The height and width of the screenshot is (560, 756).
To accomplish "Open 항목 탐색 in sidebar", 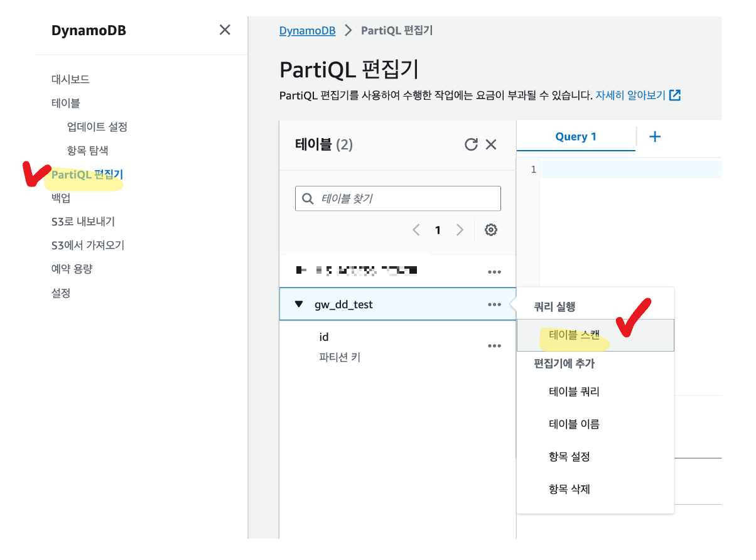I will [x=87, y=151].
